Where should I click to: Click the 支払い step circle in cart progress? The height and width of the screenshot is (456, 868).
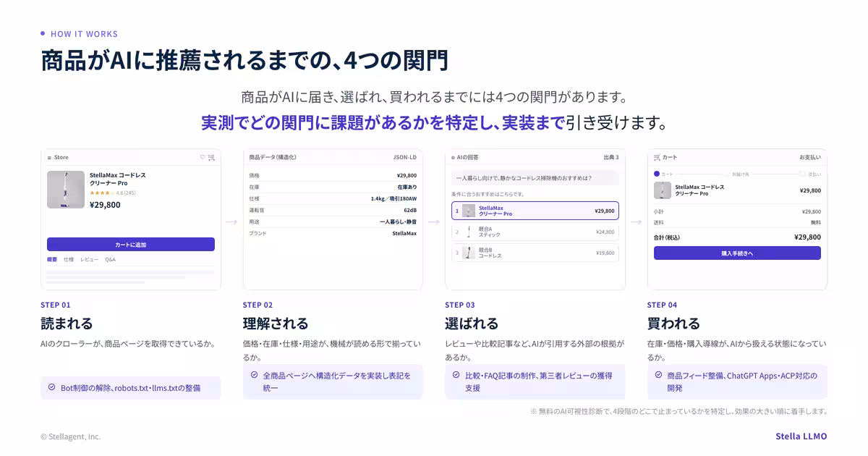[x=802, y=174]
